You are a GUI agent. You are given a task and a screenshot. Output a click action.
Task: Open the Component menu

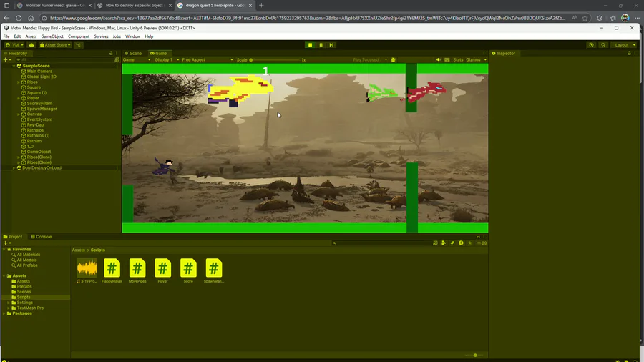coord(79,36)
